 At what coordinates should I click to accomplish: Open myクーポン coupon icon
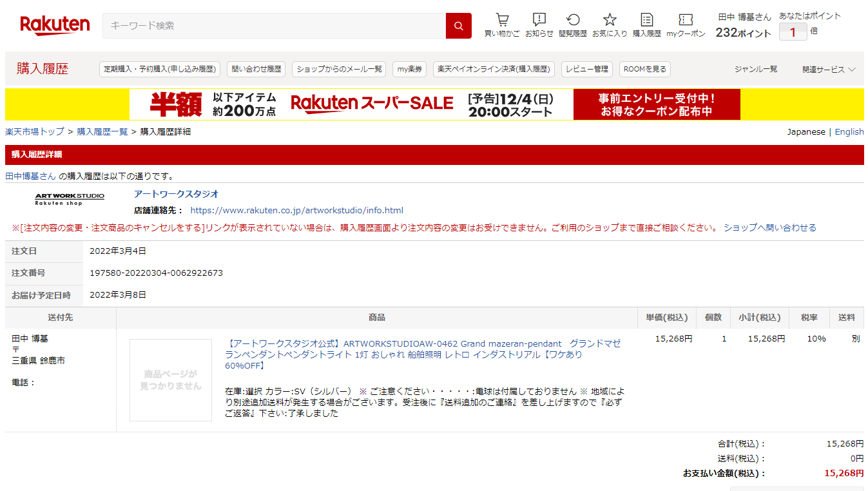(686, 25)
